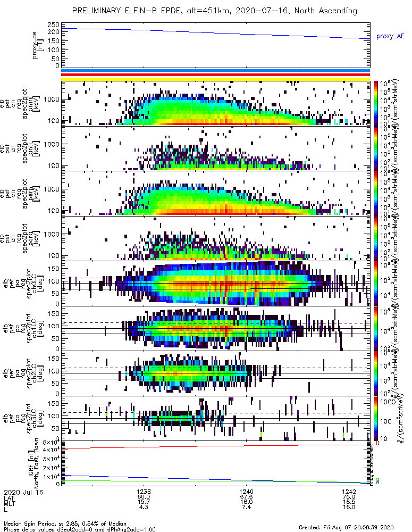
Task: Click the LAT value '60.0'
Action: tap(144, 497)
